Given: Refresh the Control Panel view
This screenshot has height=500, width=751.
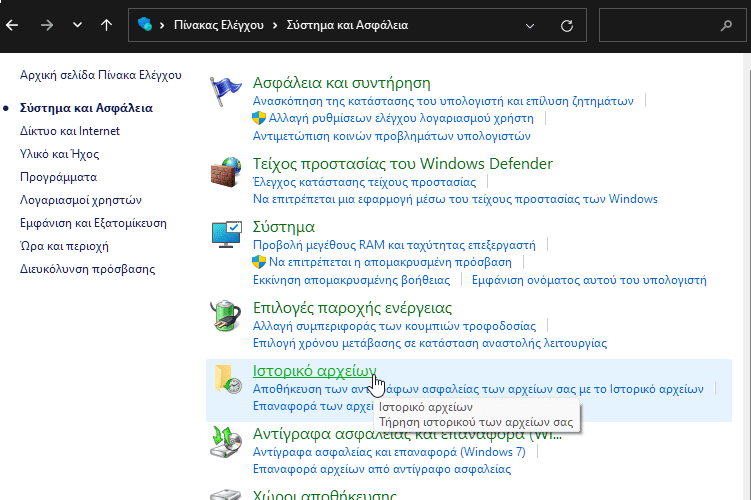Looking at the screenshot, I should [567, 25].
